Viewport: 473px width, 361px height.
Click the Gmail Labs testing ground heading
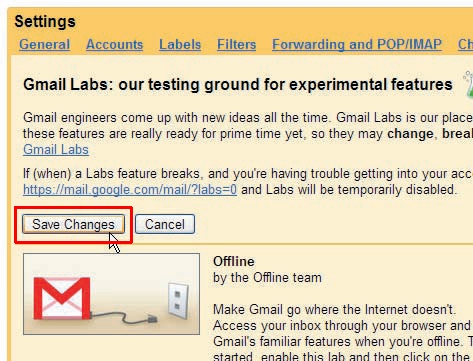pyautogui.click(x=238, y=85)
